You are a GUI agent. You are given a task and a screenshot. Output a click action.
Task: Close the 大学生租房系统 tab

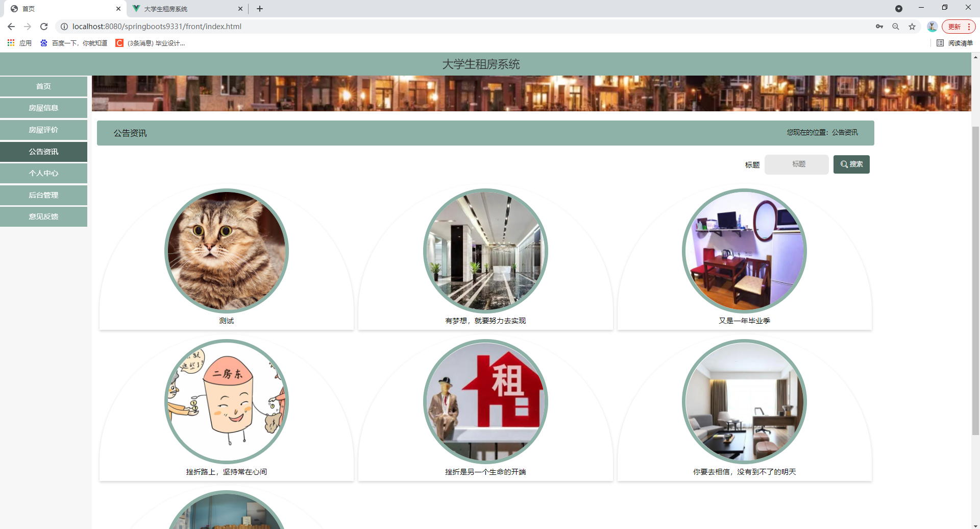pyautogui.click(x=240, y=9)
